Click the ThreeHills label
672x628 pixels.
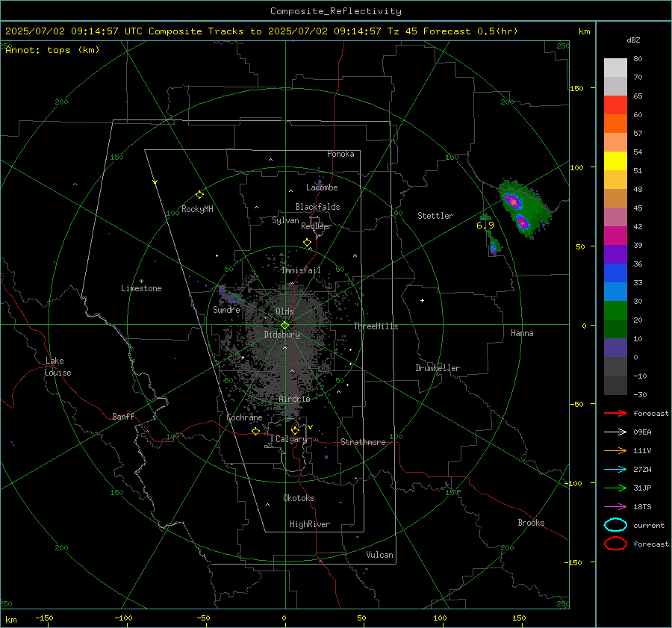(x=376, y=326)
